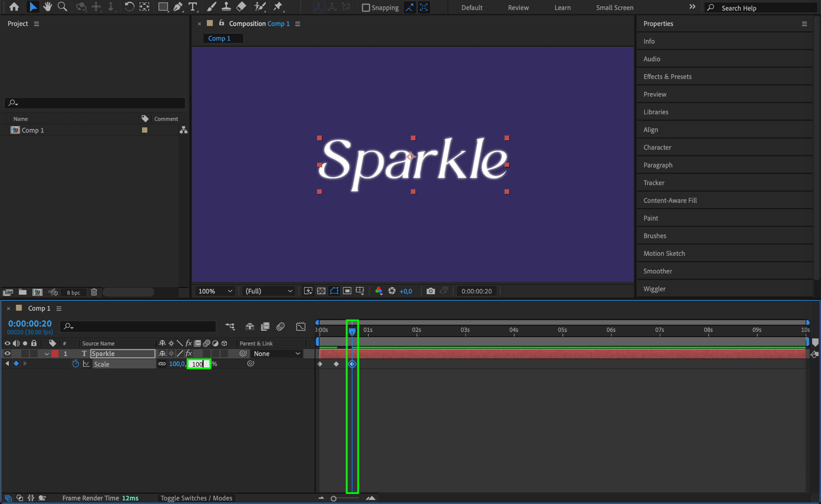The width and height of the screenshot is (821, 504).
Task: Toggle constrain proportions link for Scale
Action: [162, 364]
